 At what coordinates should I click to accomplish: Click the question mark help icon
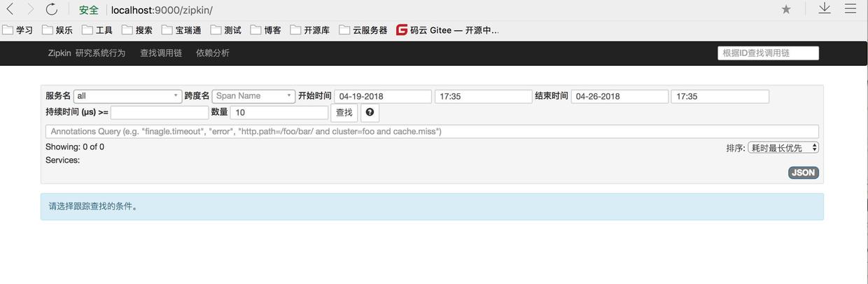370,112
